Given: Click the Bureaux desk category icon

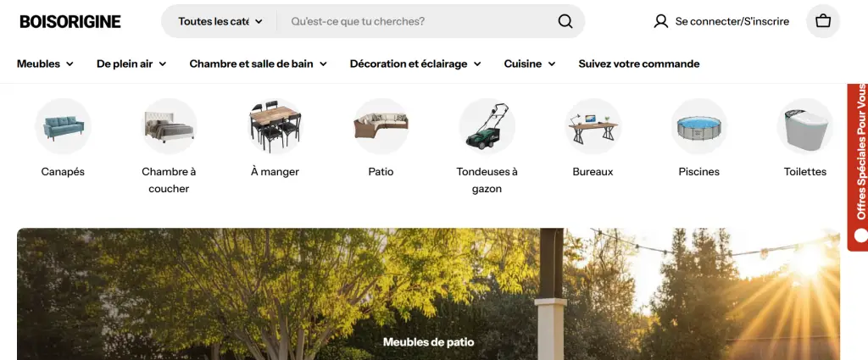Looking at the screenshot, I should (x=593, y=126).
